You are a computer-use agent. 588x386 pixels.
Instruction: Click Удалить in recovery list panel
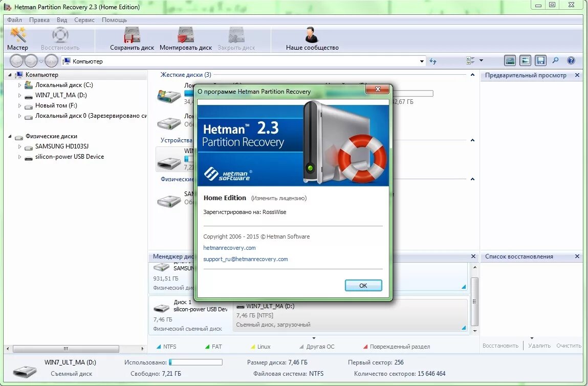pos(539,346)
